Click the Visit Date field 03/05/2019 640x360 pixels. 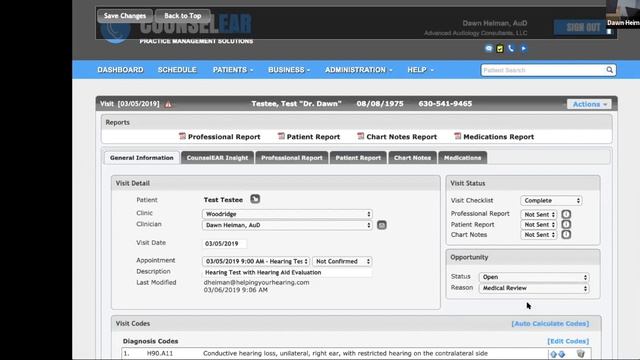coord(224,244)
